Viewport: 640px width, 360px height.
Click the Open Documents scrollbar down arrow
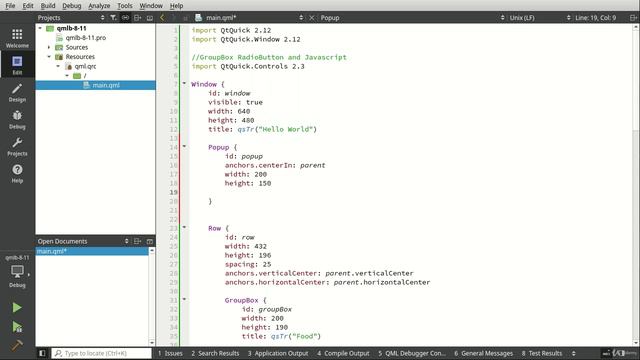[x=152, y=342]
